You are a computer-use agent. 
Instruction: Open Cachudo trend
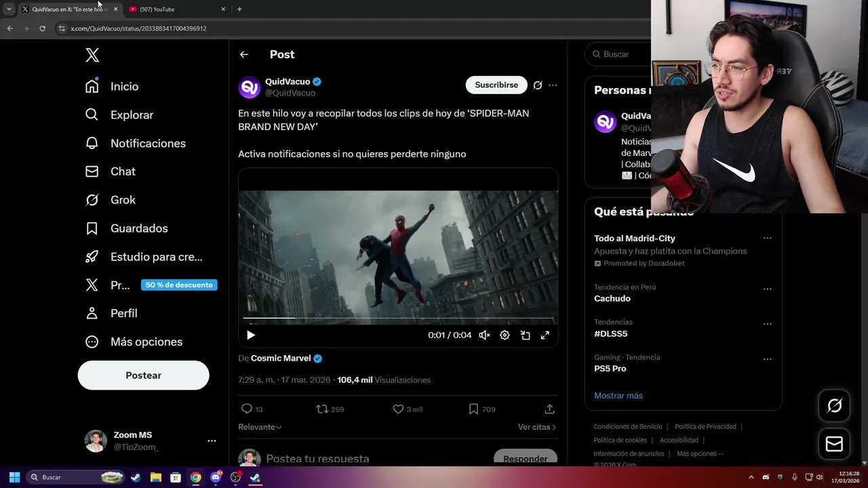[612, 298]
